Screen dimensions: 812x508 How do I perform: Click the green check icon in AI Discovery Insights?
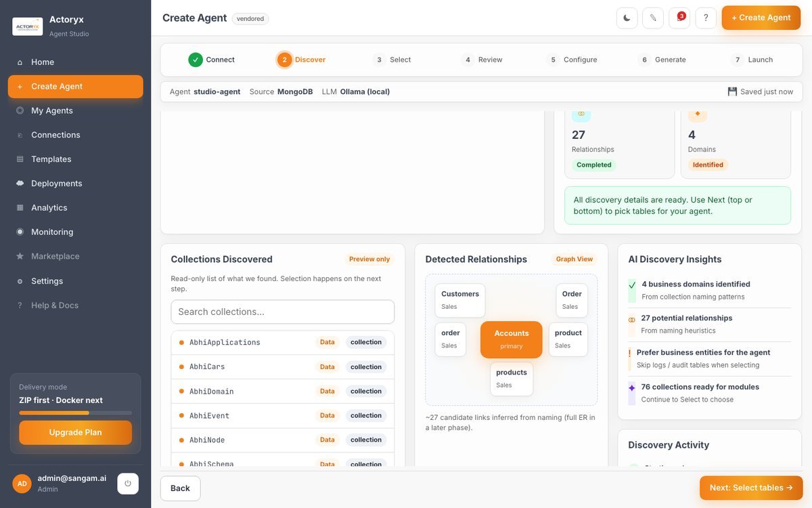pos(632,285)
